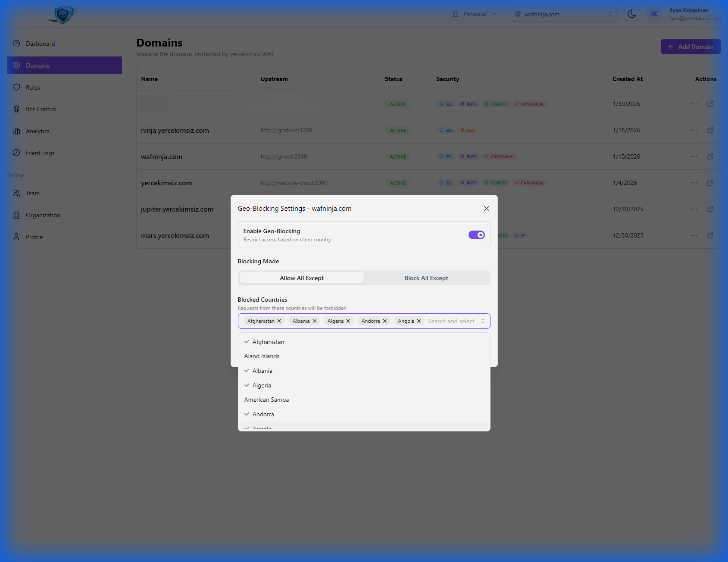
Task: Select Block All Except mode
Action: click(426, 278)
